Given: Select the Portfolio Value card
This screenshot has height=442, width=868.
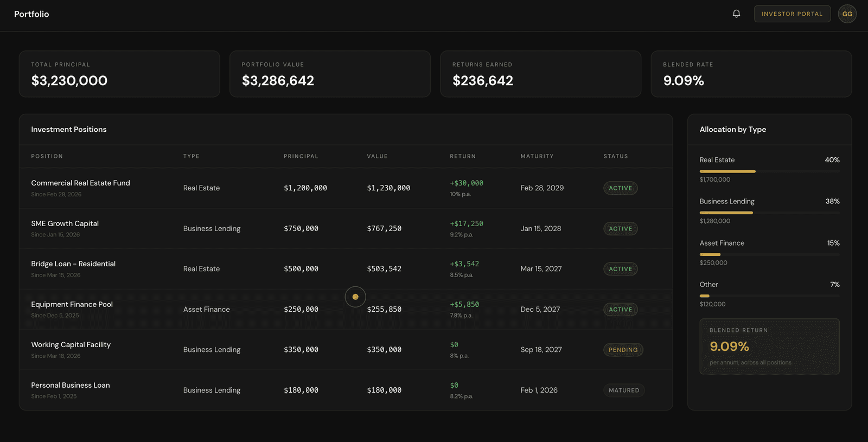Looking at the screenshot, I should [330, 74].
